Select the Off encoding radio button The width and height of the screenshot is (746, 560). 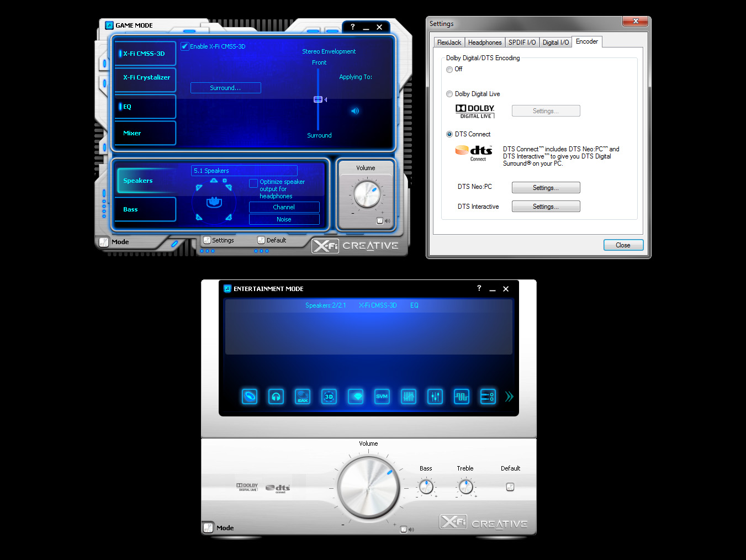point(449,70)
